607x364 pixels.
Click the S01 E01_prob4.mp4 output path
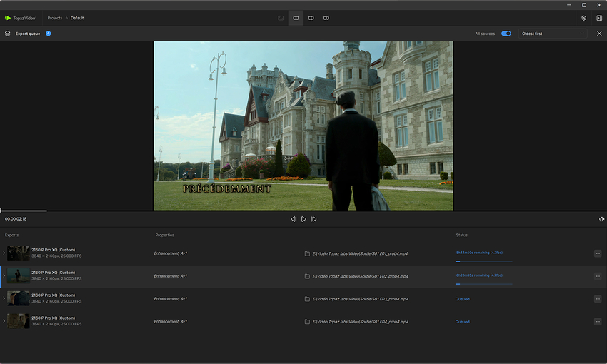coord(360,254)
